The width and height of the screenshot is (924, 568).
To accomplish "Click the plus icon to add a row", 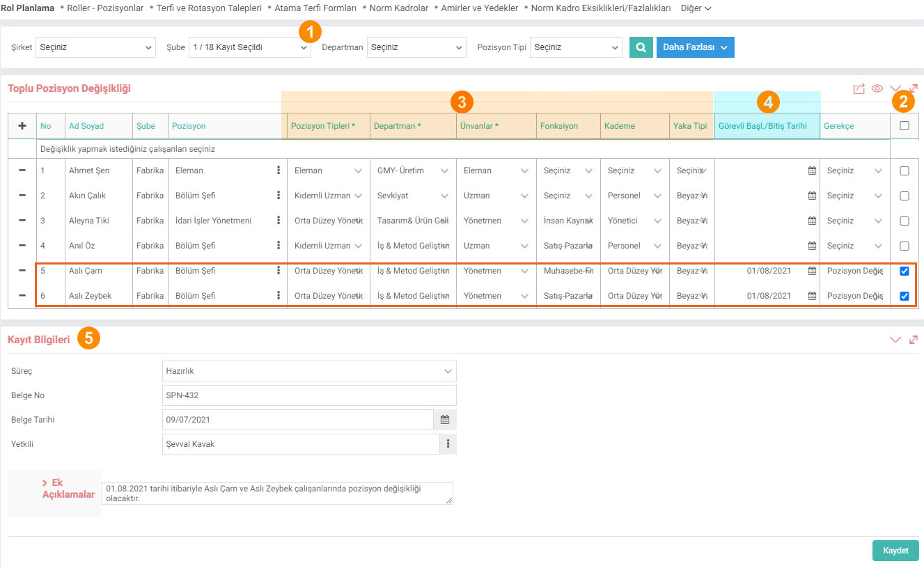I will pyautogui.click(x=22, y=126).
